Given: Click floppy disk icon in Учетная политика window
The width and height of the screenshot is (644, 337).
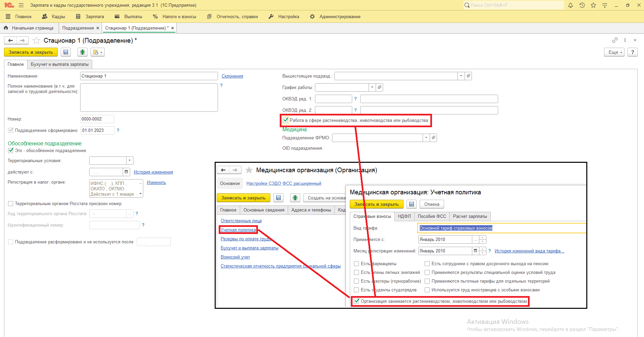Looking at the screenshot, I should click(x=412, y=204).
